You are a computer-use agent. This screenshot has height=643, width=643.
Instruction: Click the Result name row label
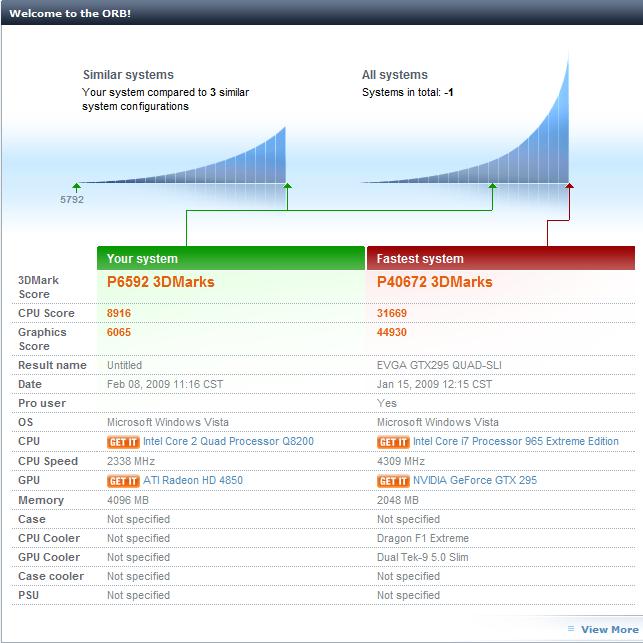coord(52,365)
